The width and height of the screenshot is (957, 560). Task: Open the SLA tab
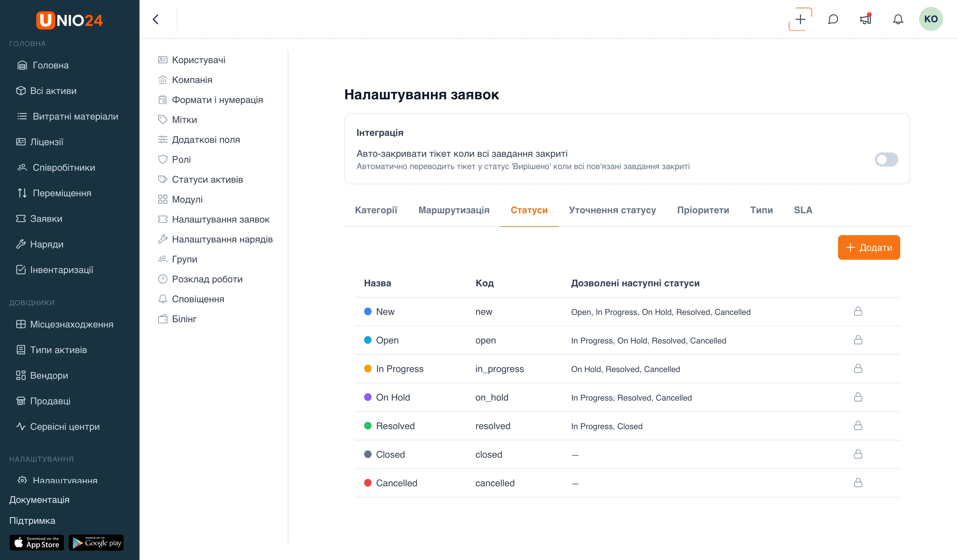803,210
